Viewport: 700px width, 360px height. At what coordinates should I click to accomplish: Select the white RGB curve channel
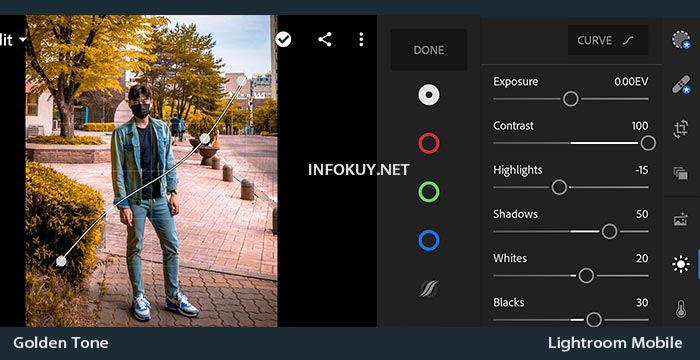[x=429, y=95]
